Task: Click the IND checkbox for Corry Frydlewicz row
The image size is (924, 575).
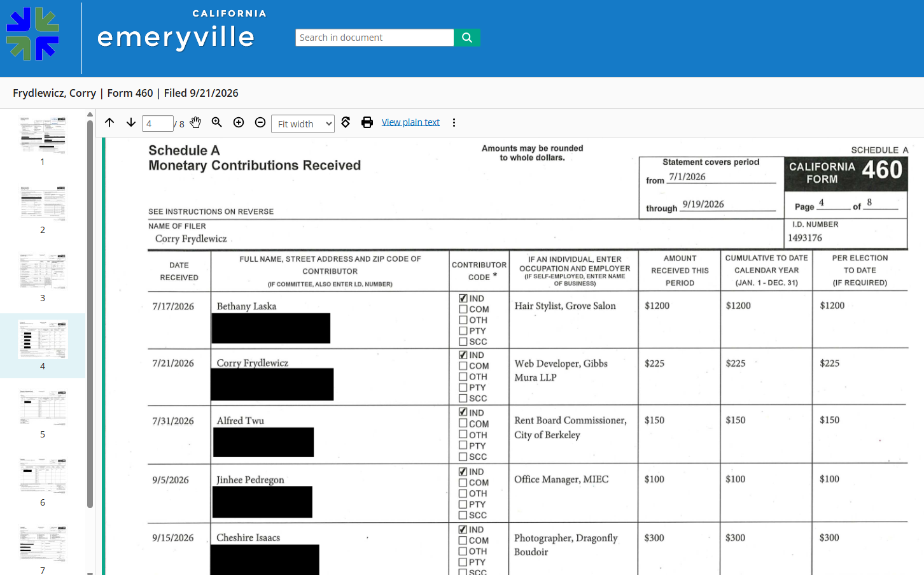Action: (x=463, y=355)
